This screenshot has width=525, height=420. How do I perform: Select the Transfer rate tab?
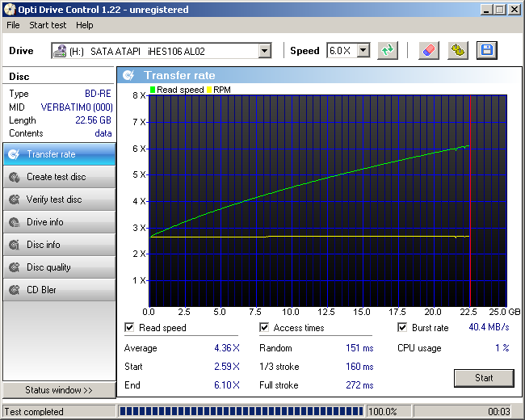pos(59,154)
